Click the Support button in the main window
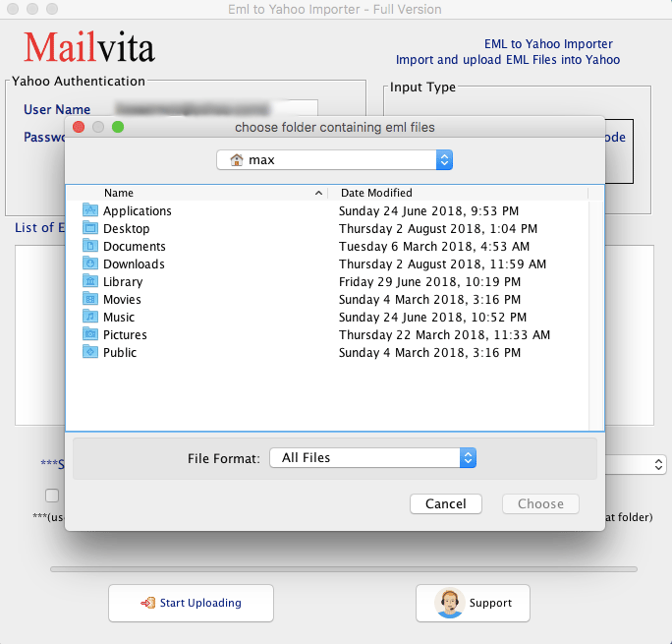Screen dimensions: 672x644 coord(473,603)
